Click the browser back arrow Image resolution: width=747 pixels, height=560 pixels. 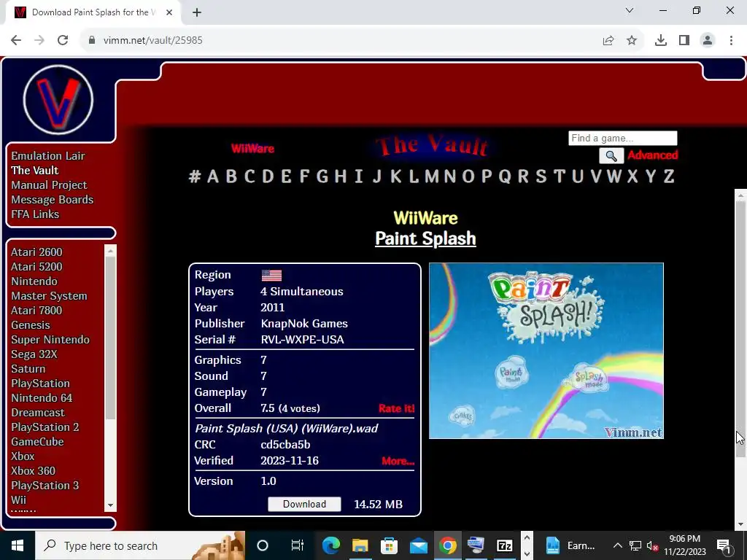[x=16, y=41]
